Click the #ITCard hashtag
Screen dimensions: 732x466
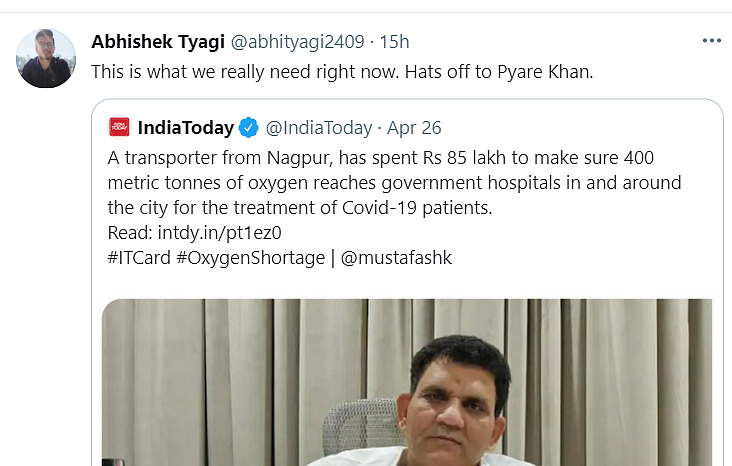pyautogui.click(x=139, y=258)
